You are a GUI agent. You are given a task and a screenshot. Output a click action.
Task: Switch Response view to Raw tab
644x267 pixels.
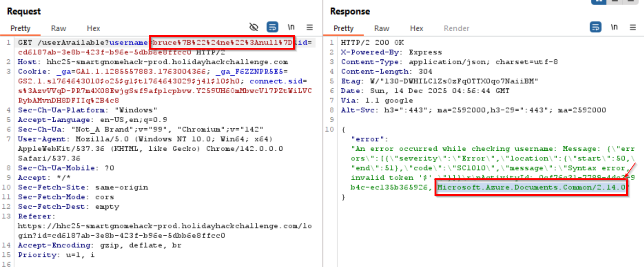coord(381,28)
